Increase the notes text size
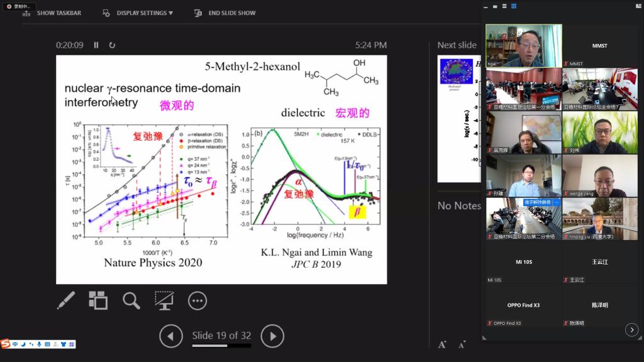Image resolution: width=644 pixels, height=362 pixels. 442,344
